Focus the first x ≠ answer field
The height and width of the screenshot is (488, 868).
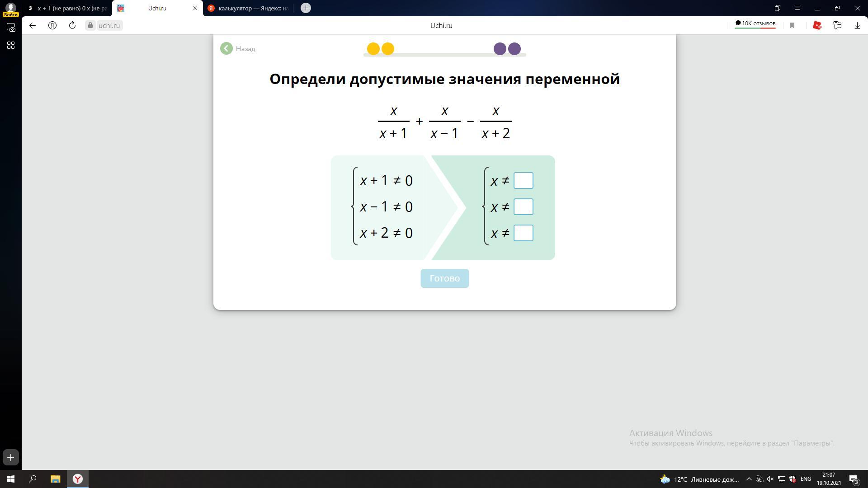523,181
